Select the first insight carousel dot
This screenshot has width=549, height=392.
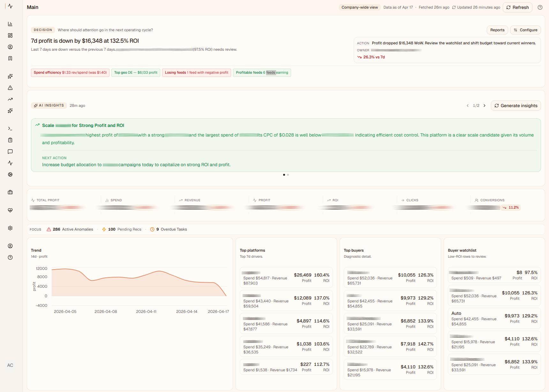click(284, 175)
